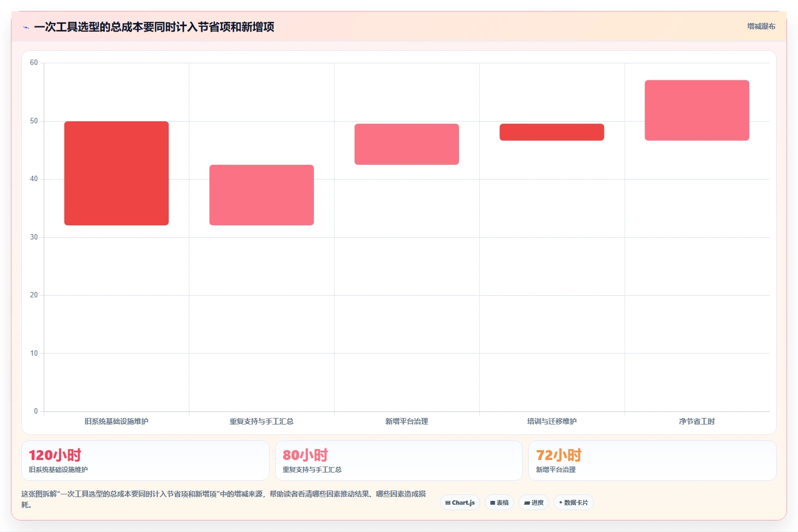Click the title 一次工具选型的总成本要同时计入节省项和新增项
Screen dimensions: 798x532
click(x=154, y=27)
